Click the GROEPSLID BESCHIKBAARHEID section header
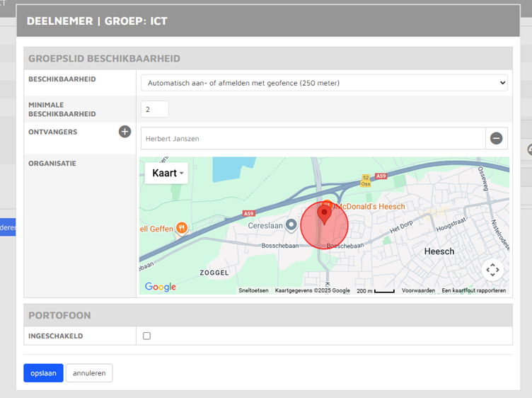 pos(268,58)
